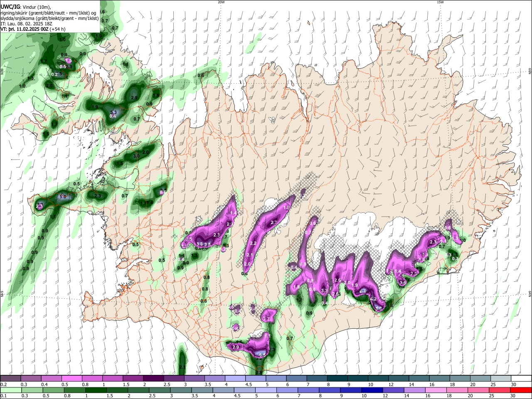
Task: Pick the bright pink snow swatch labeled 0.5
Action: click(71, 379)
